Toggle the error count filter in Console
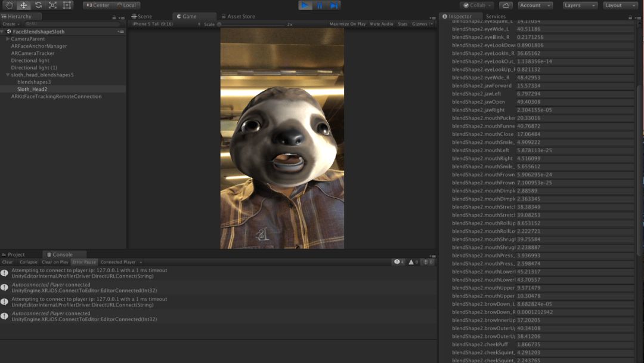 pyautogui.click(x=428, y=262)
